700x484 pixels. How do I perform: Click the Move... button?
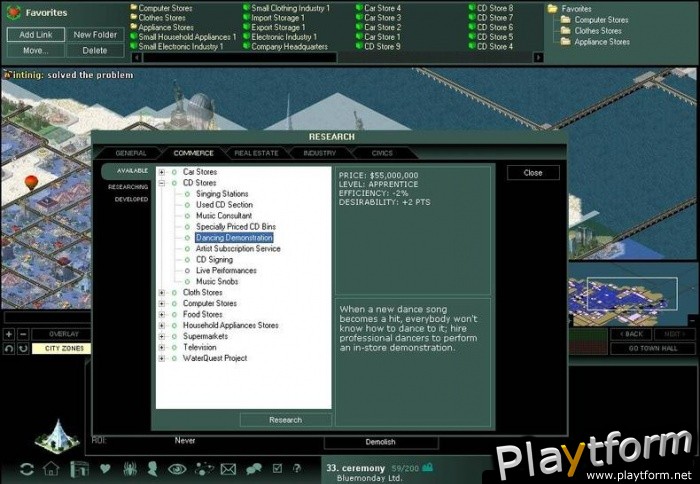pos(36,50)
